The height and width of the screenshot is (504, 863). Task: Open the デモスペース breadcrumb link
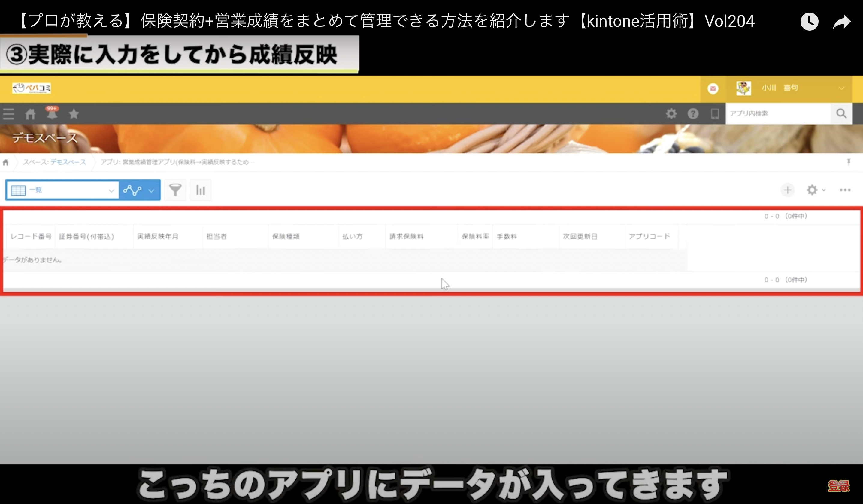tap(68, 162)
